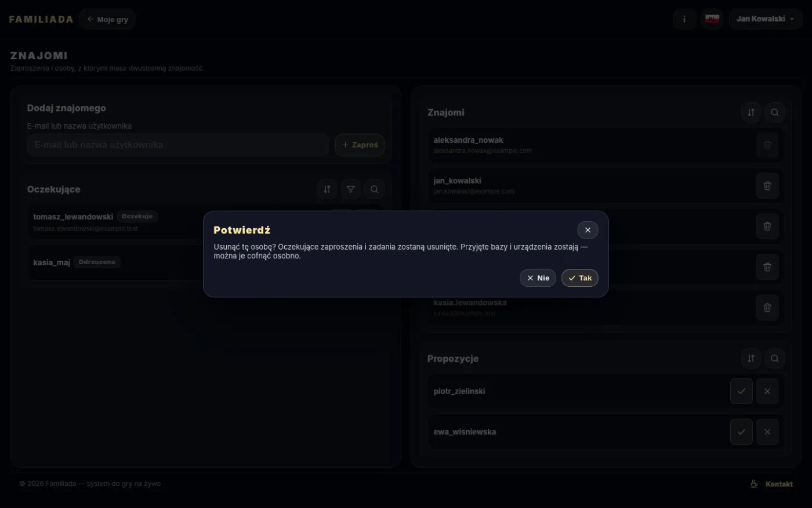Accept piotr_zielinski suggestion with checkmark
812x508 pixels.
741,391
